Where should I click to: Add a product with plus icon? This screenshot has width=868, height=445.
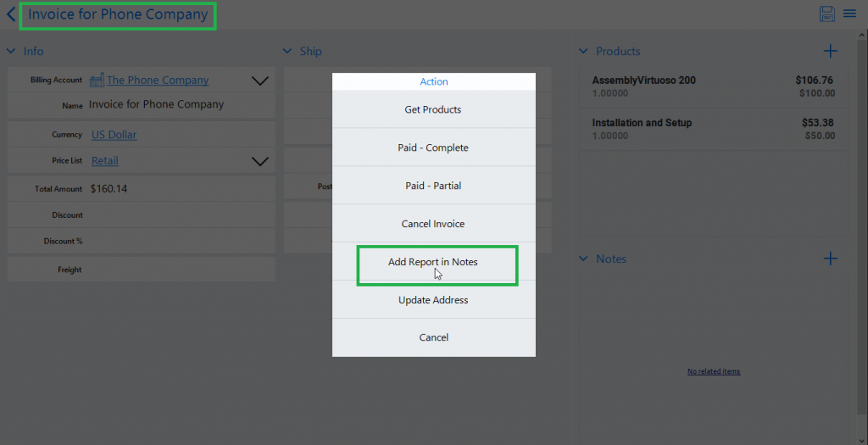[830, 52]
